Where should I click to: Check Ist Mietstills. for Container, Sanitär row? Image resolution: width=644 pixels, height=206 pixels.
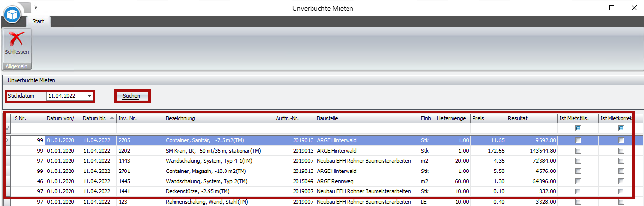[578, 140]
